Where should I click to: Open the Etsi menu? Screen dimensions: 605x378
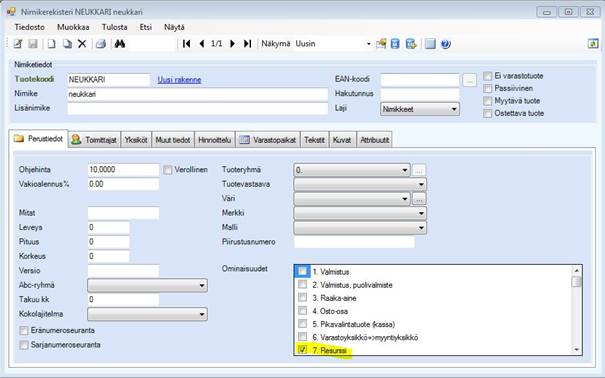coord(145,27)
